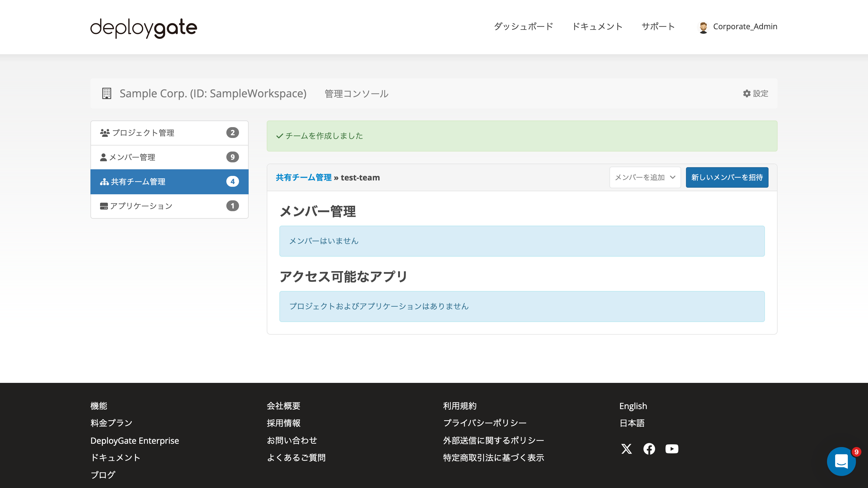Screen dimensions: 868x488
Task: Select メンバー管理 in the sidebar
Action: coord(133,157)
